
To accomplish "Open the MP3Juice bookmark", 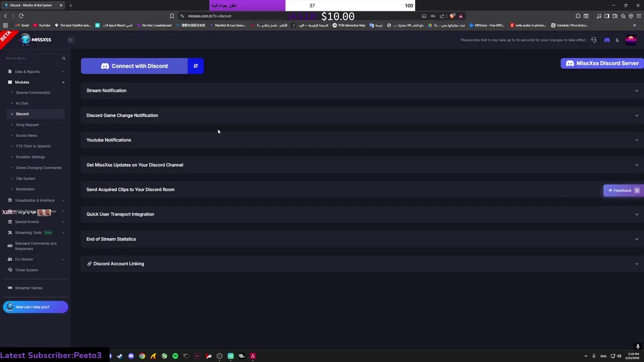I will [486, 25].
